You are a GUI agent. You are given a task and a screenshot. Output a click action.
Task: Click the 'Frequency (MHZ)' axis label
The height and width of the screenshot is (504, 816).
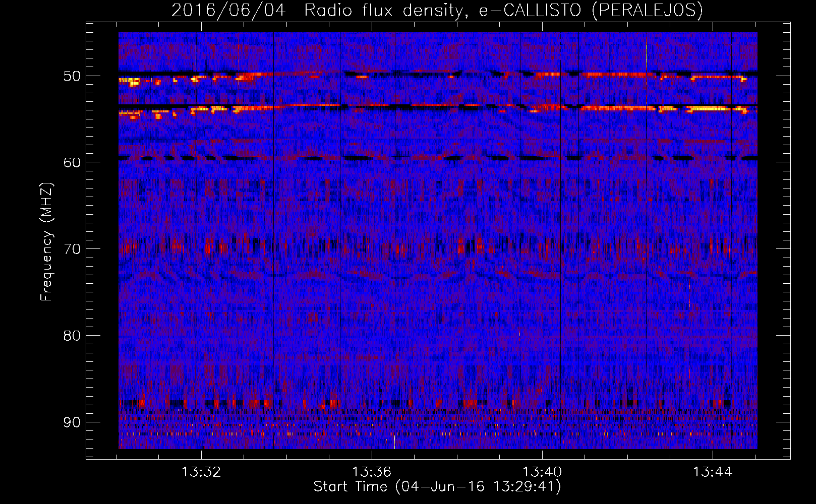click(x=46, y=242)
